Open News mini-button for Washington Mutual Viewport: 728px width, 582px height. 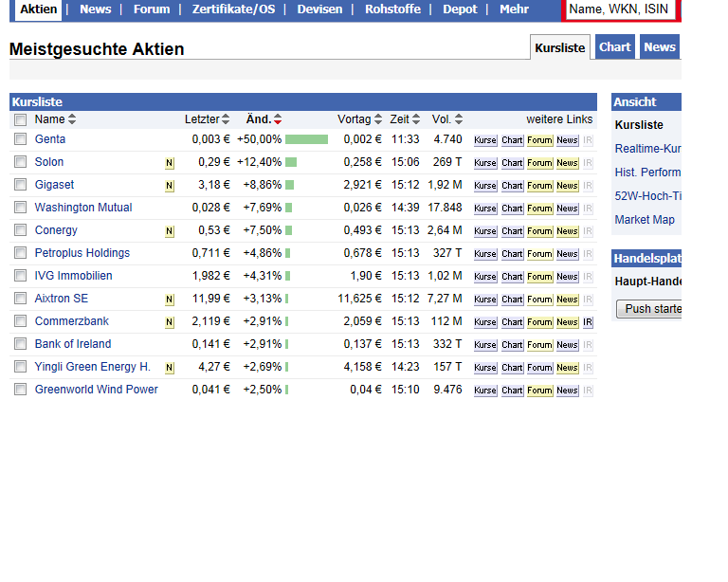[568, 209]
